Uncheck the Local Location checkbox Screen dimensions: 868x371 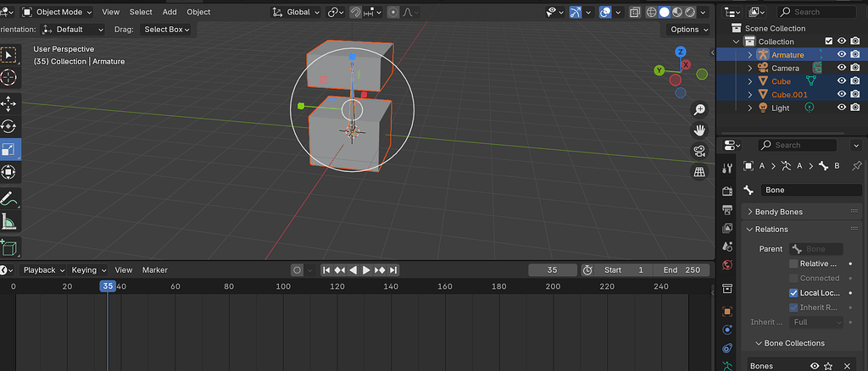[793, 292]
